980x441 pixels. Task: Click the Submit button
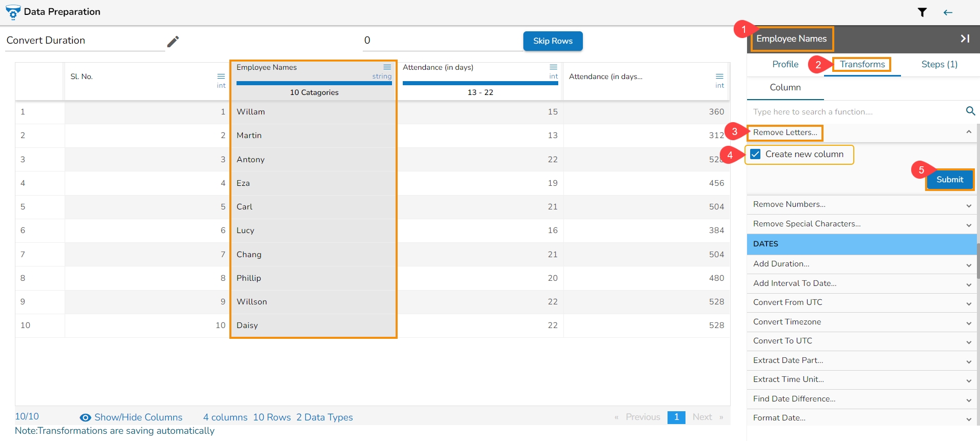(950, 180)
